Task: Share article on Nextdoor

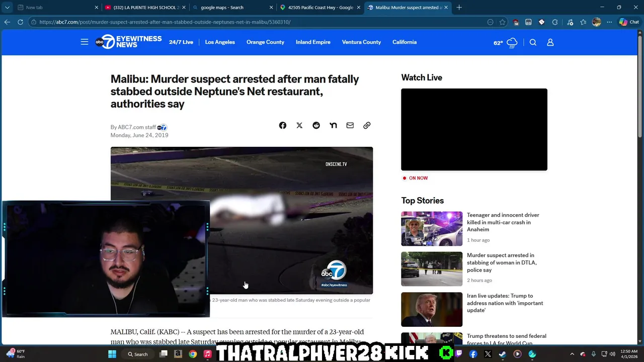Action: pyautogui.click(x=333, y=125)
